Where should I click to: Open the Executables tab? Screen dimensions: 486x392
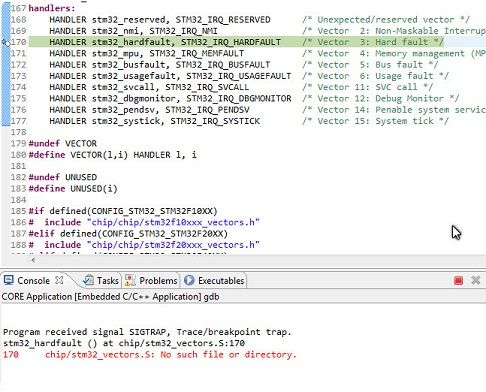pyautogui.click(x=214, y=281)
